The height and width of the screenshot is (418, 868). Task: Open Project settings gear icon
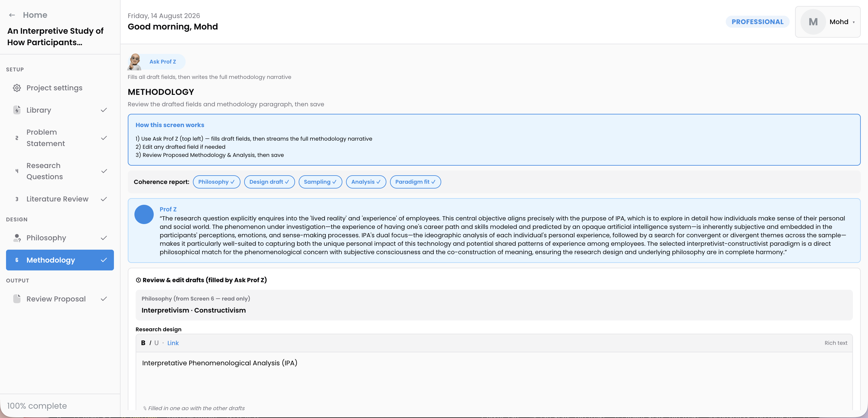click(17, 88)
